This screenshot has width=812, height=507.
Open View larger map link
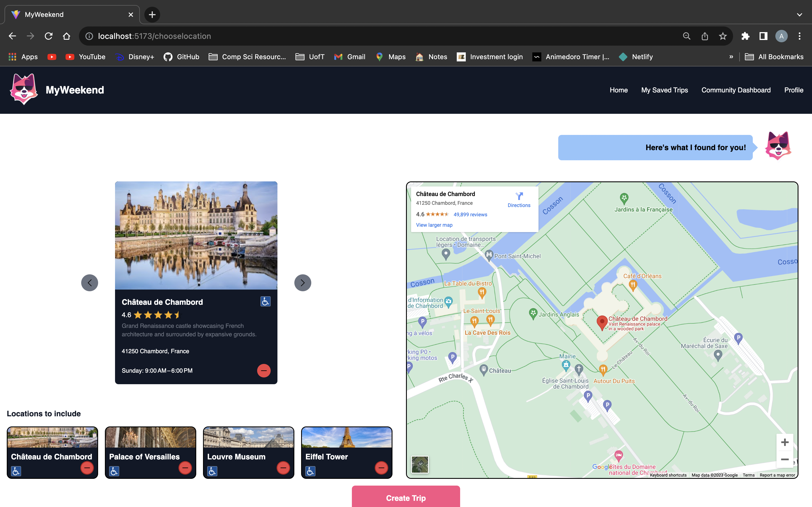(434, 225)
